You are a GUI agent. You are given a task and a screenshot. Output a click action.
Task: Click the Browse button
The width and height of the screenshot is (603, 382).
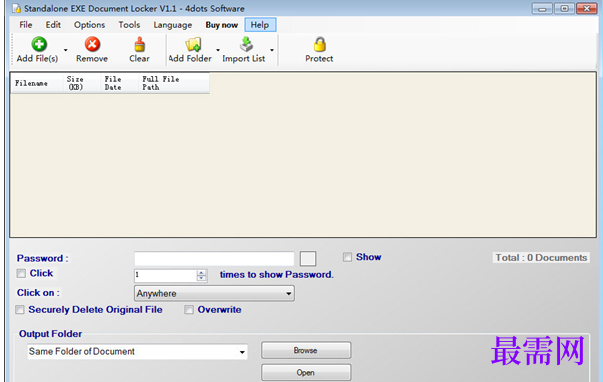(x=306, y=350)
